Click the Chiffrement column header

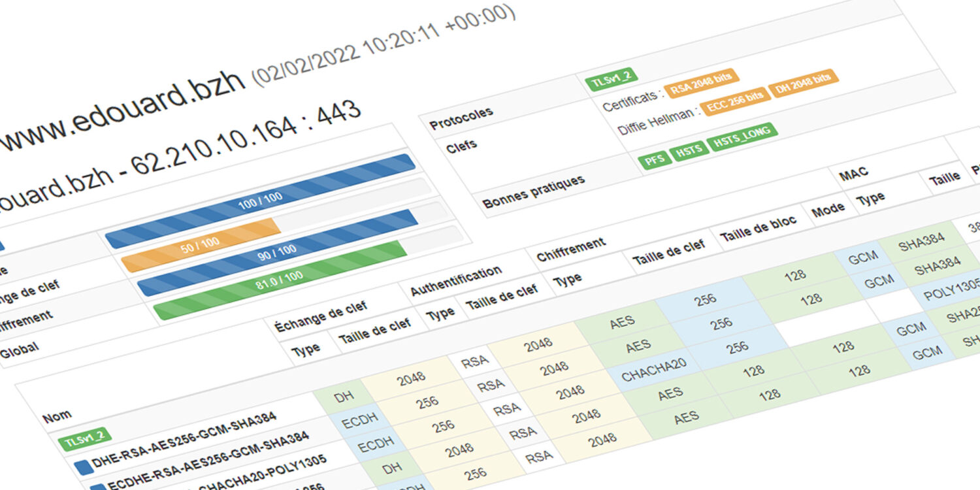[570, 248]
